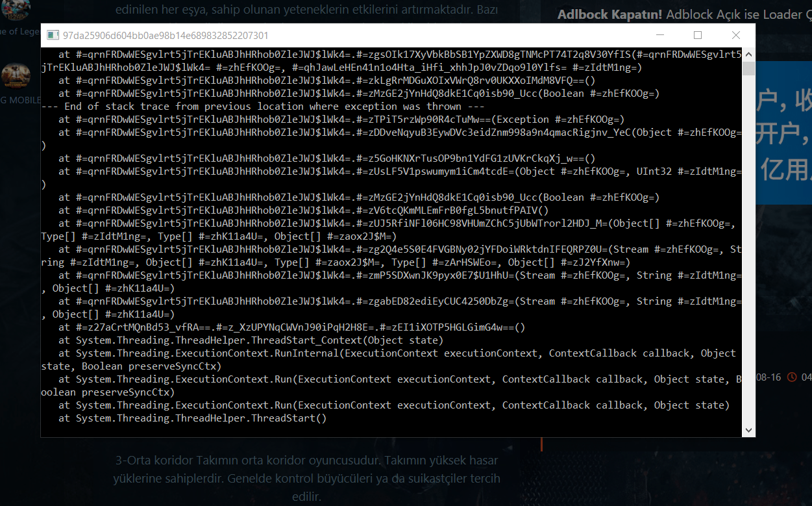This screenshot has height=506, width=812.
Task: Click the console scrollbar up arrow
Action: [x=748, y=54]
